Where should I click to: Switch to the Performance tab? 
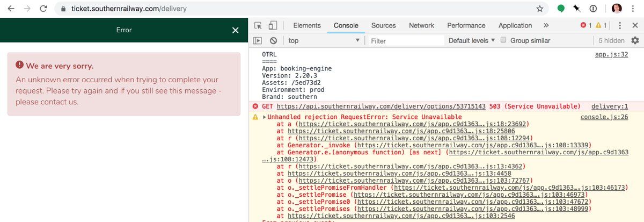[466, 25]
